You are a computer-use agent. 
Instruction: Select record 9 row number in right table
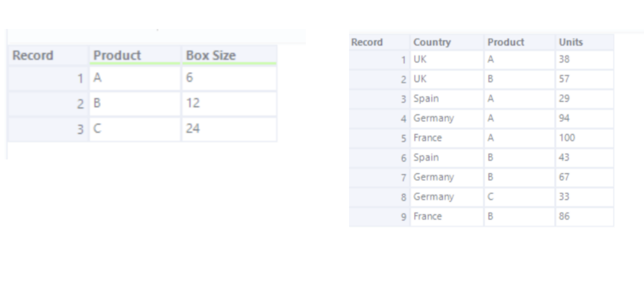click(x=380, y=216)
